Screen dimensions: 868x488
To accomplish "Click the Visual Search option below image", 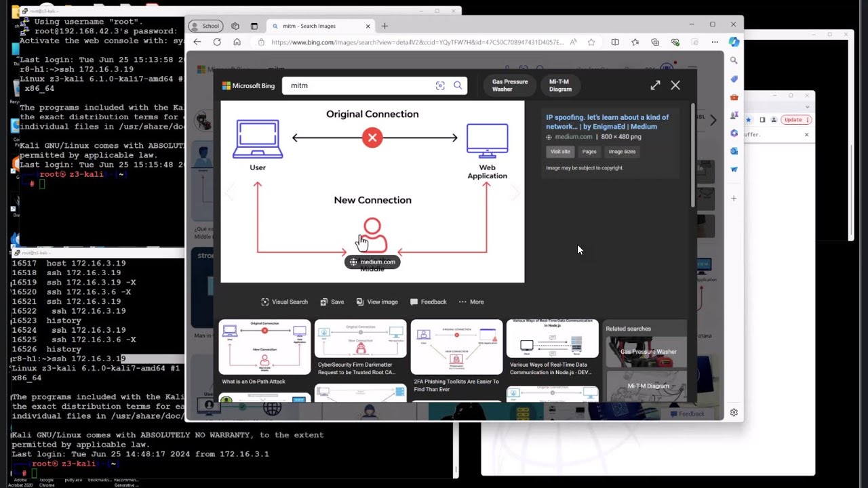I will (285, 302).
